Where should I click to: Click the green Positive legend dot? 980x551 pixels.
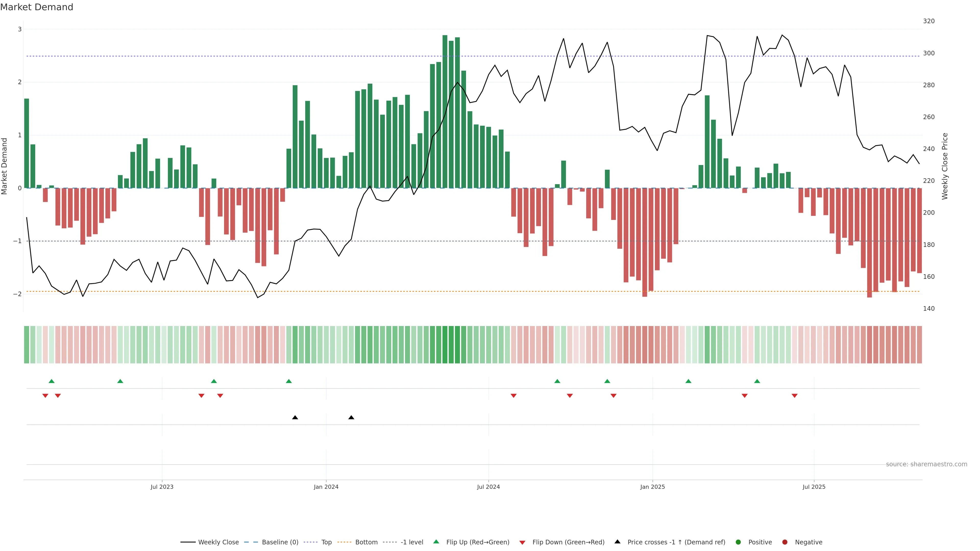point(738,542)
